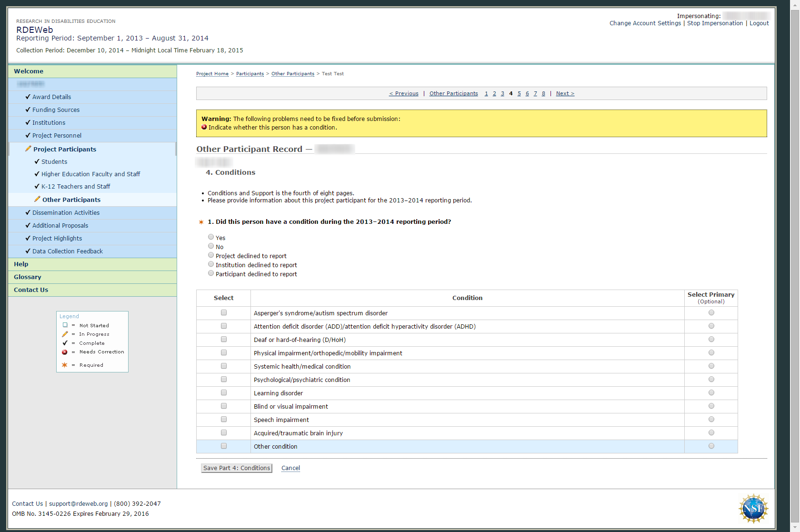
Task: Check the Learning disorder checkbox
Action: (224, 393)
